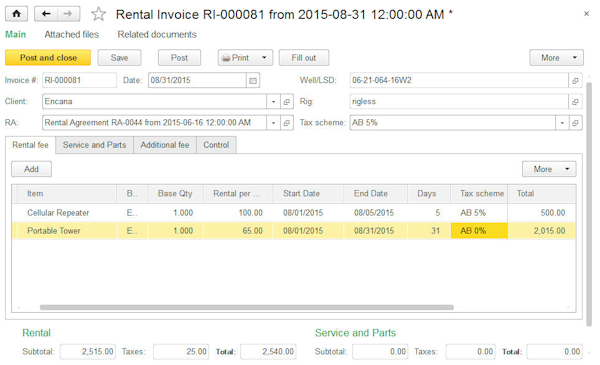
Task: Open Well/LSD record with open icon
Action: [x=575, y=80]
